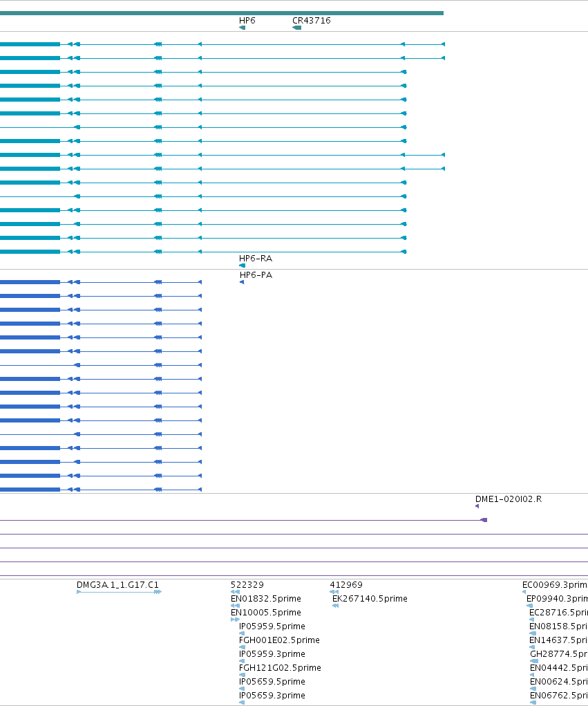The width and height of the screenshot is (588, 706).
Task: Click the EC00969.3prime label
Action: [555, 585]
